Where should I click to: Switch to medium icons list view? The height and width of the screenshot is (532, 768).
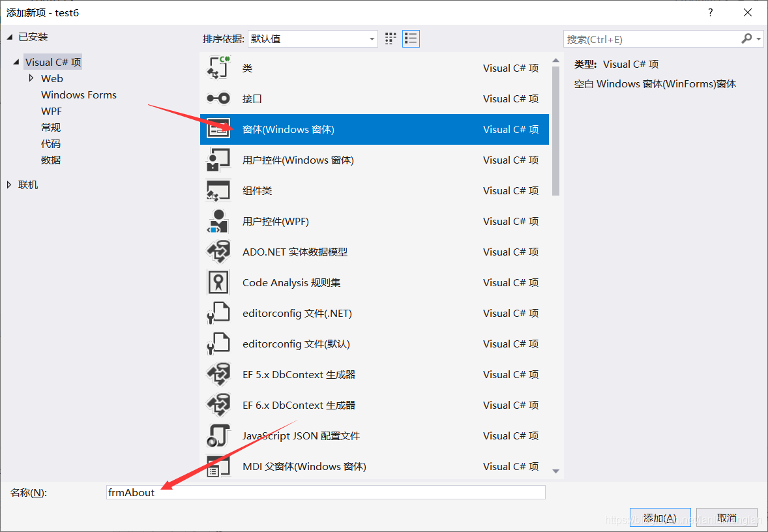[411, 38]
